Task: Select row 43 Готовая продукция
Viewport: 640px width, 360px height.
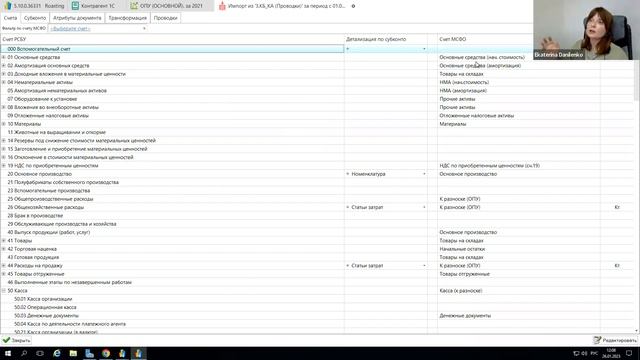Action: coord(172,258)
